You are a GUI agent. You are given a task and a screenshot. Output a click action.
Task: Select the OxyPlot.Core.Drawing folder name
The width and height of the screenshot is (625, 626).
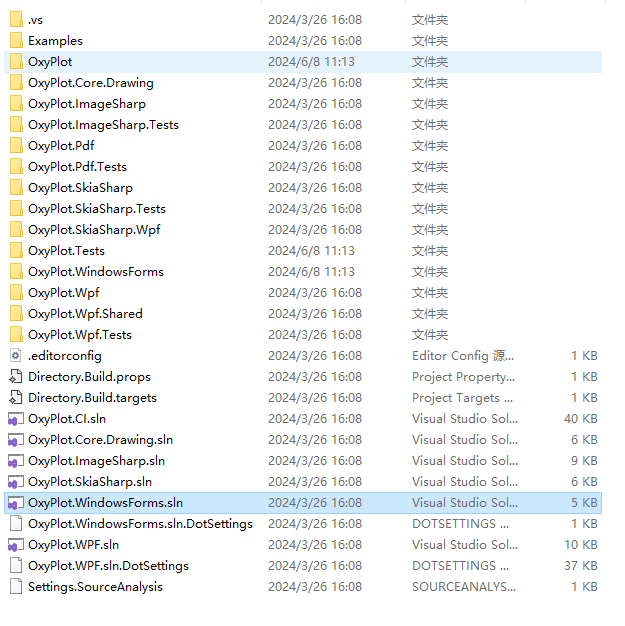(x=91, y=83)
